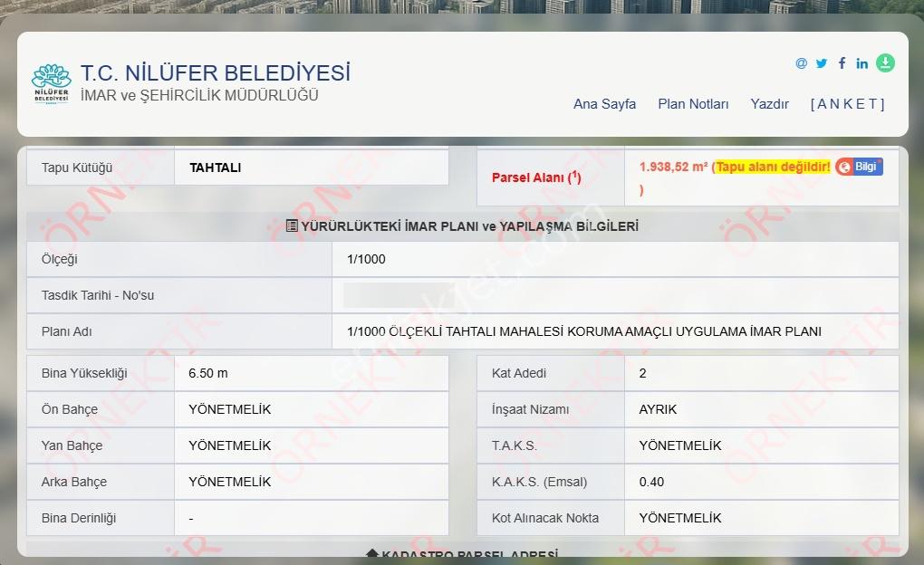This screenshot has height=565, width=924.
Task: Click the T.C. NİLÜFER BELEDİYESİ title
Action: tap(216, 73)
